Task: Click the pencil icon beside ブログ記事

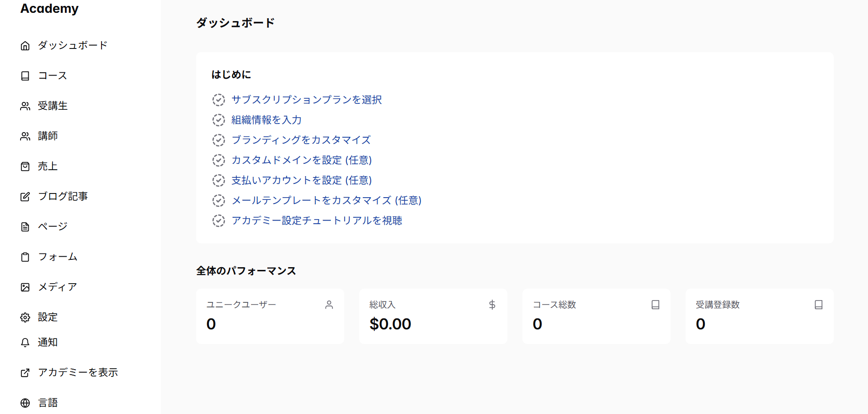Action: [25, 196]
